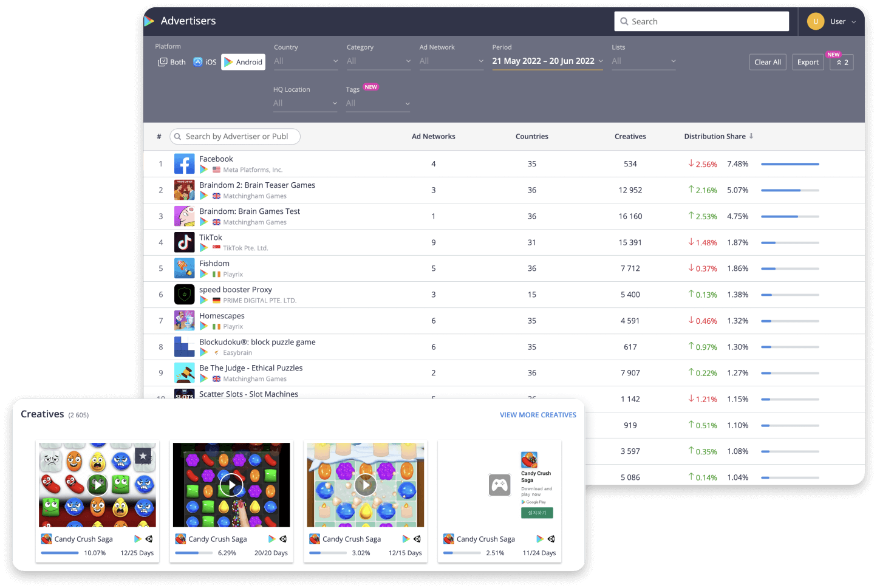This screenshot has width=877, height=588.
Task: Select Android platform option
Action: pos(243,62)
